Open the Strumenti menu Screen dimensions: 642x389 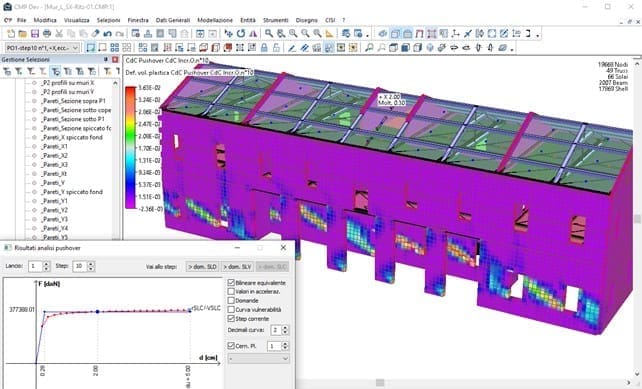click(x=276, y=20)
